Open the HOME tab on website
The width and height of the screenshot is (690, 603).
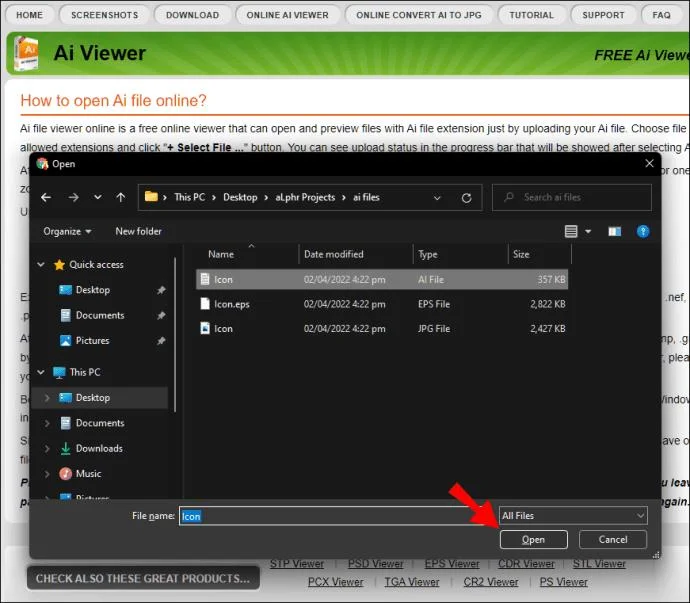pyautogui.click(x=29, y=15)
